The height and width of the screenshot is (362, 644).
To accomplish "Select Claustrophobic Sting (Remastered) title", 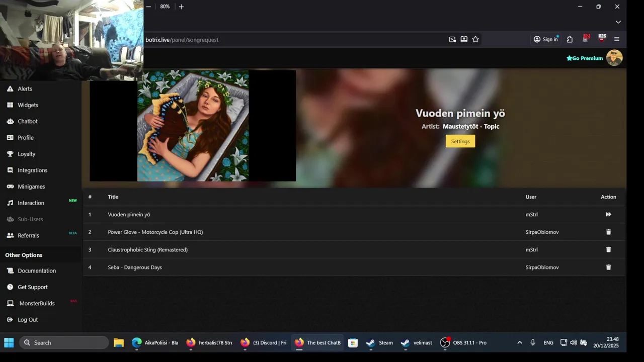I will click(147, 250).
